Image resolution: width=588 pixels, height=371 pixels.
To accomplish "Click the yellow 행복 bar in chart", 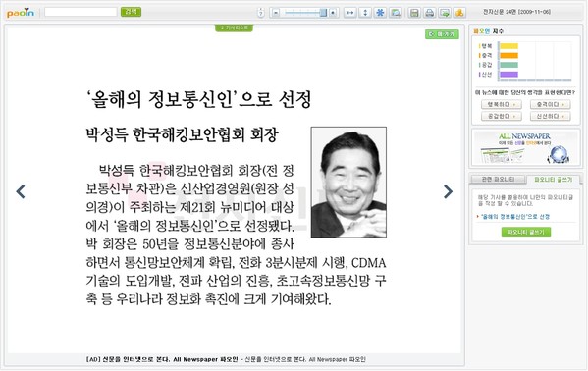I will click(508, 46).
